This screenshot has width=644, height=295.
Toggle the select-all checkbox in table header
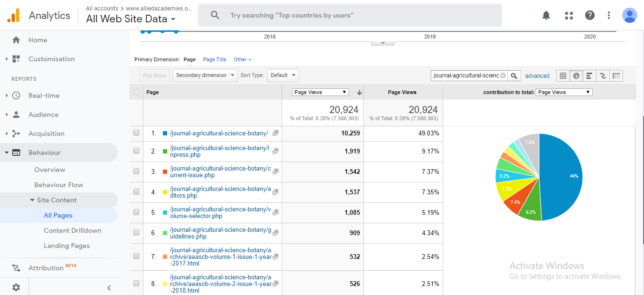pos(137,92)
